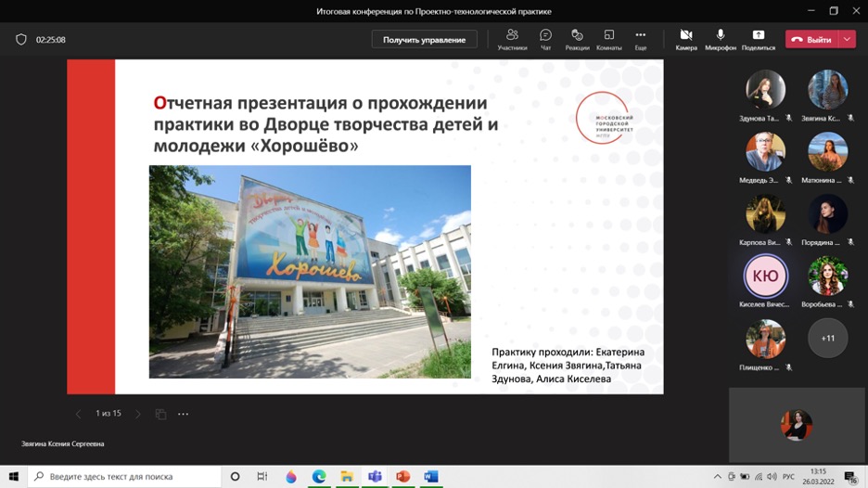
Task: Open the Windows notification center icon
Action: click(x=849, y=476)
